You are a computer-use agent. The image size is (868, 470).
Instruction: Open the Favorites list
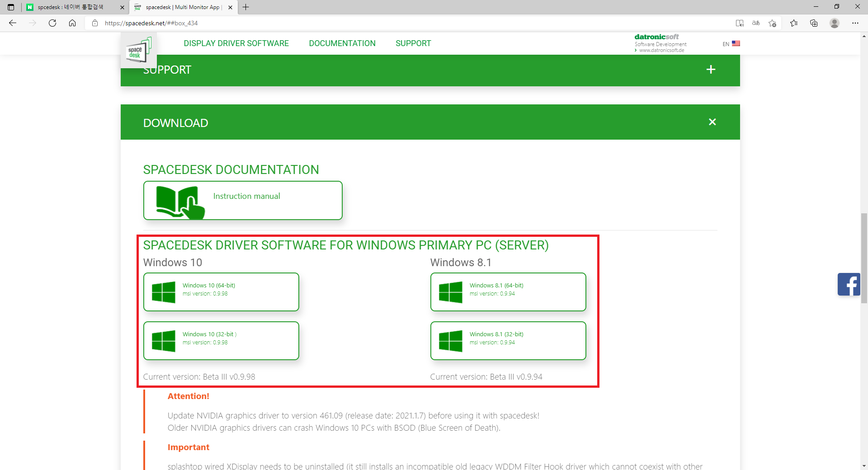794,23
